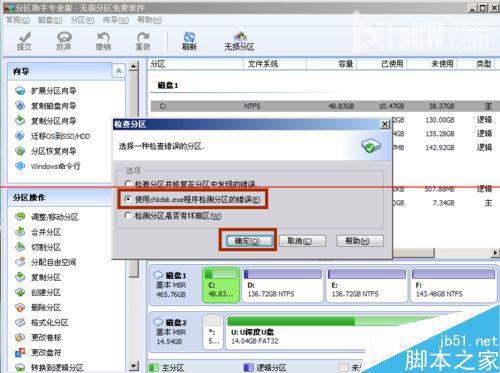Select the C: NTFS row in partition list
This screenshot has height=373, width=500.
(x=325, y=106)
